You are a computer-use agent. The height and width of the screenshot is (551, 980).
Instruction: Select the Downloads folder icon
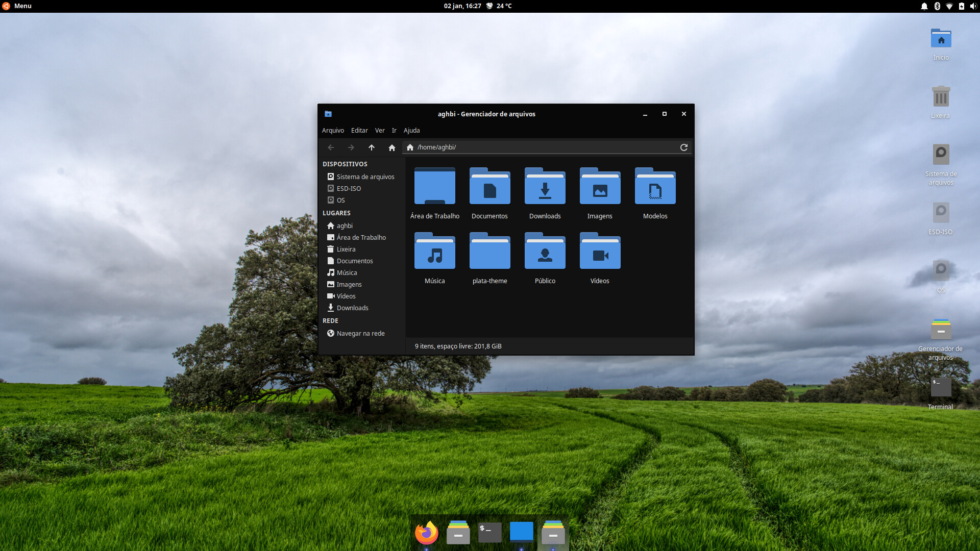[545, 187]
